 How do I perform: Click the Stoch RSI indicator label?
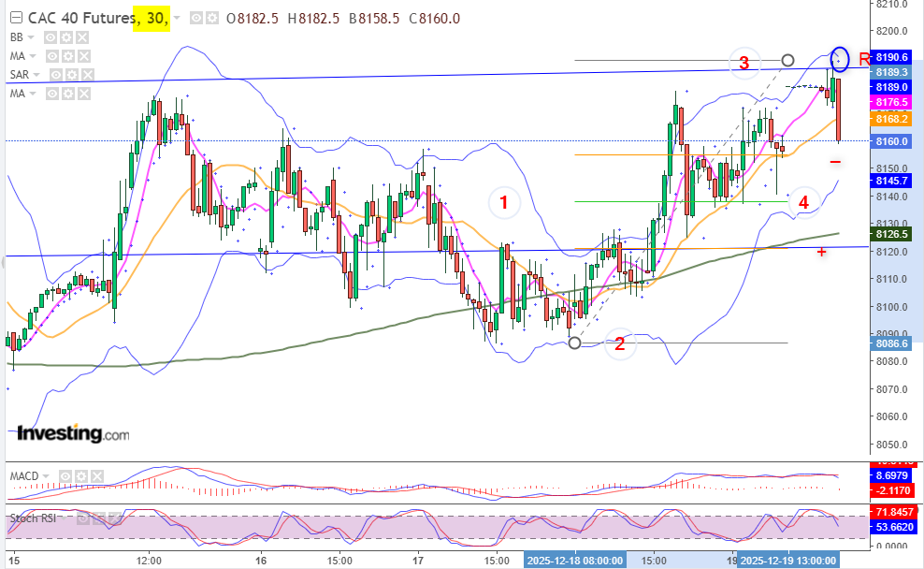tap(33, 518)
